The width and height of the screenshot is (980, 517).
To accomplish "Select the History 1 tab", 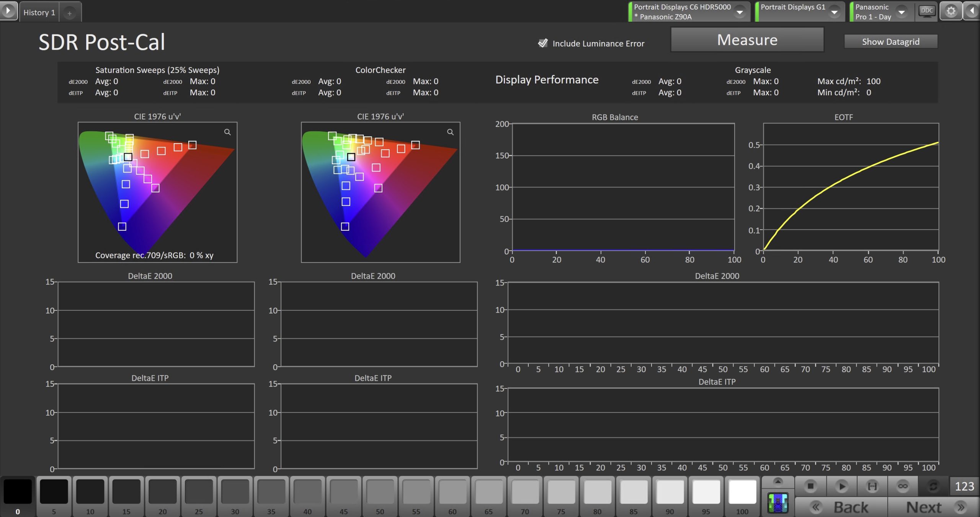I will [x=39, y=12].
